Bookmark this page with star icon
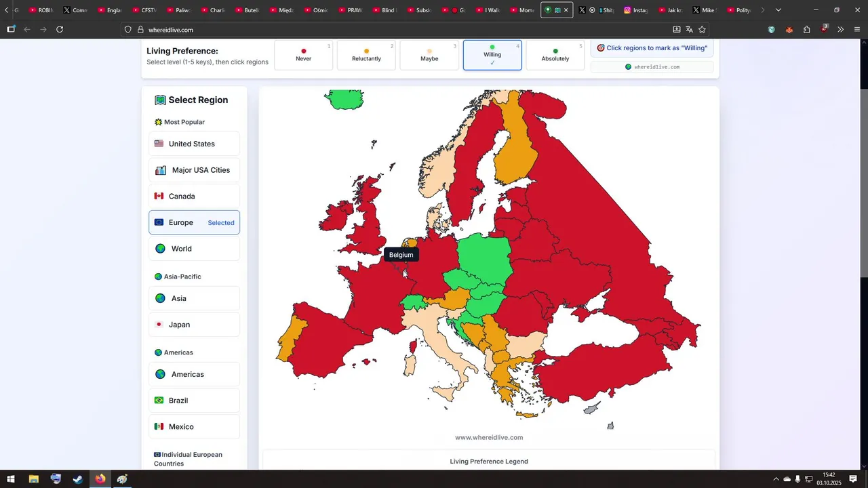868x488 pixels. [702, 30]
